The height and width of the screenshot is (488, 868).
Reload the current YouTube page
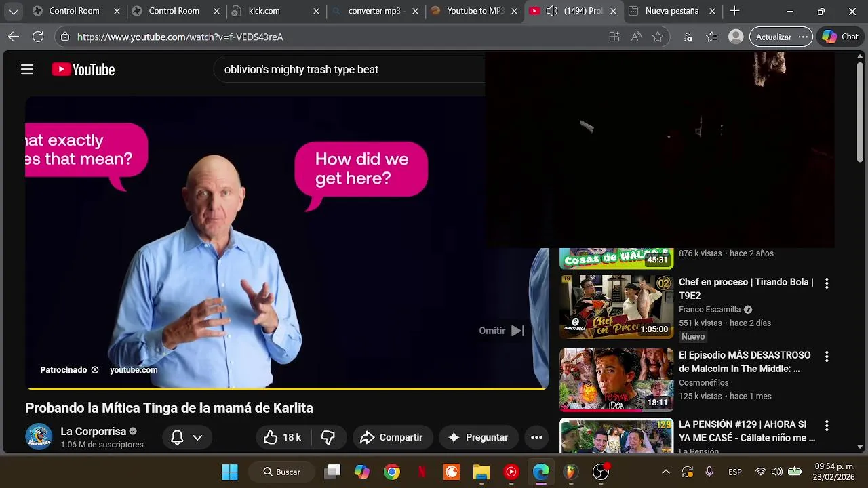tap(38, 37)
